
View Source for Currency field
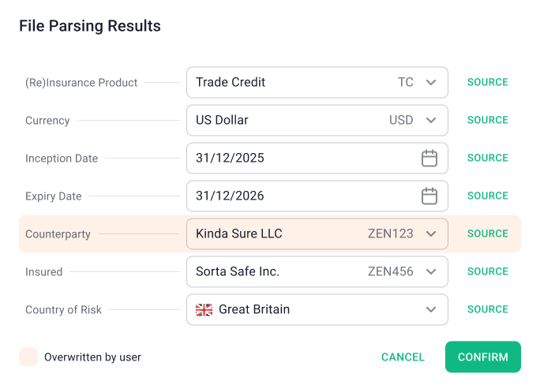tap(487, 120)
